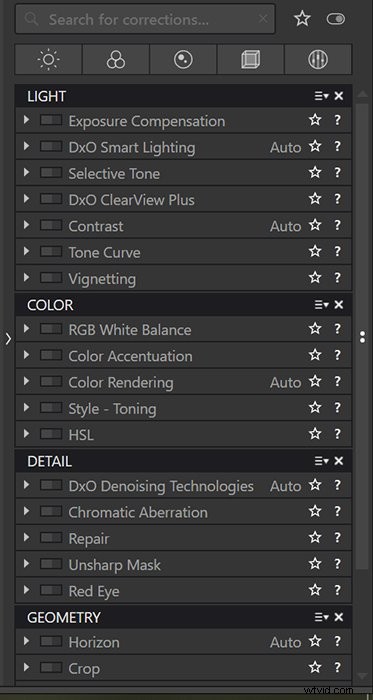Open the DETAIL palette options menu

click(x=321, y=461)
